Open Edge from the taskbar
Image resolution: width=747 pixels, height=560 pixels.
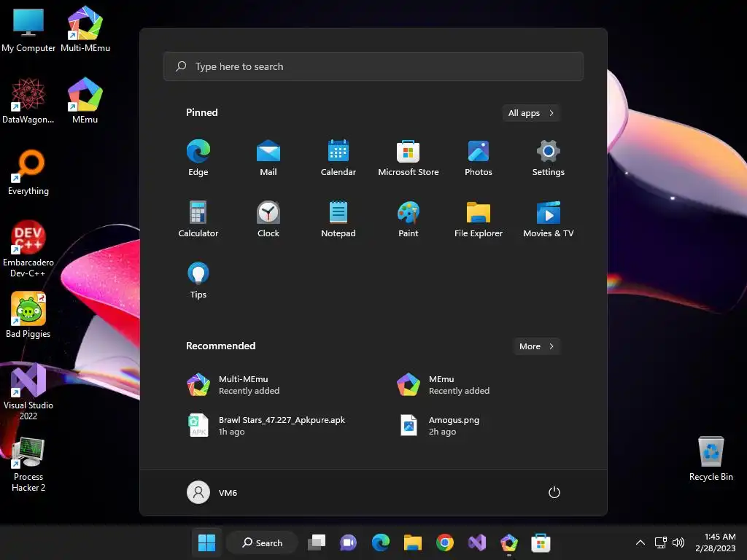381,542
